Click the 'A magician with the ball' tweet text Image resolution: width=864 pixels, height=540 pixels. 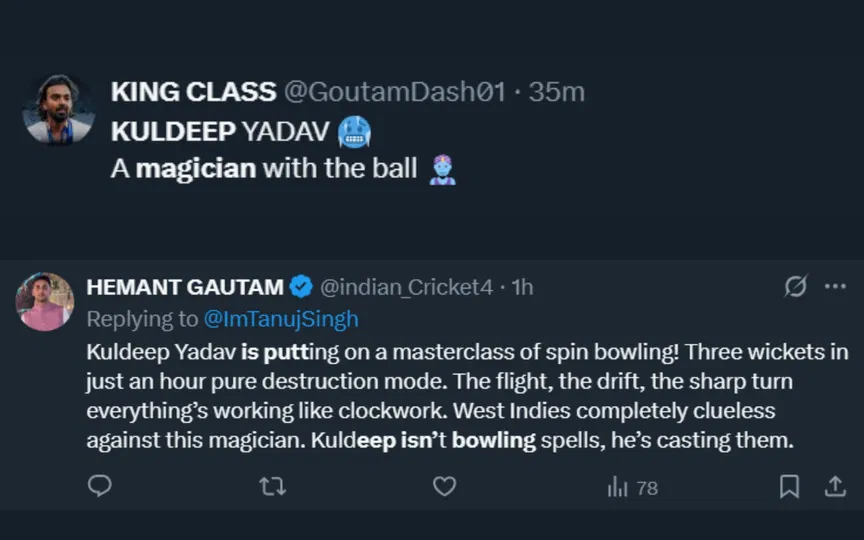coord(264,168)
